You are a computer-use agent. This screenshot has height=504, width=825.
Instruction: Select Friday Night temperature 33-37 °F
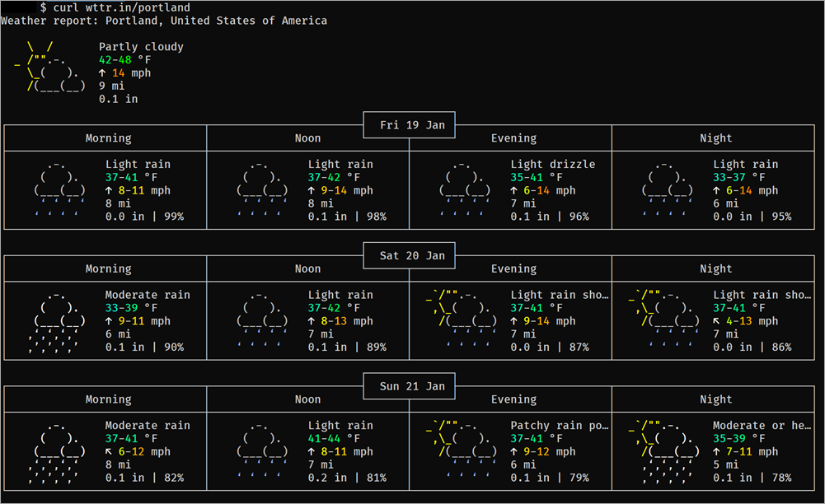(x=738, y=178)
